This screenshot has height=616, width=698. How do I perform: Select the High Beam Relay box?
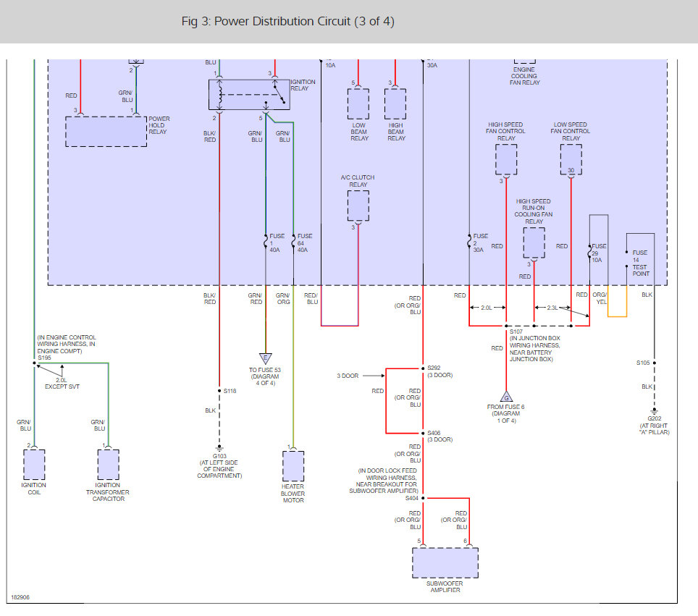point(395,104)
